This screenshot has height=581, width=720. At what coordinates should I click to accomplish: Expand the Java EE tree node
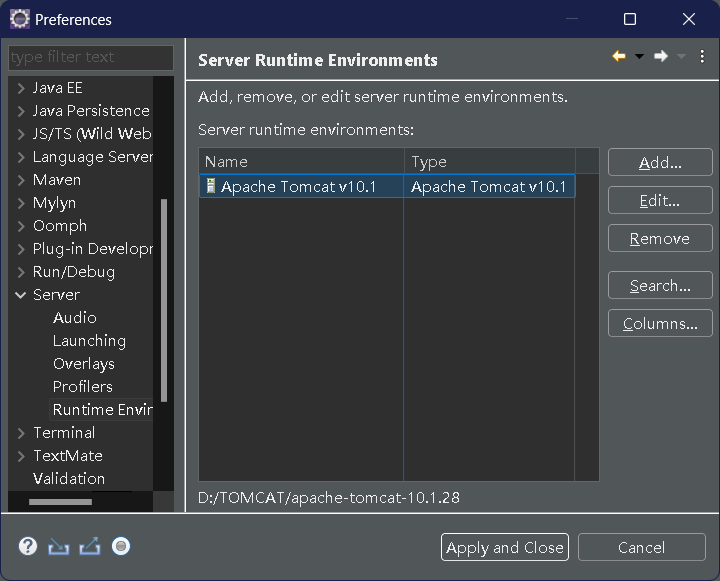21,88
